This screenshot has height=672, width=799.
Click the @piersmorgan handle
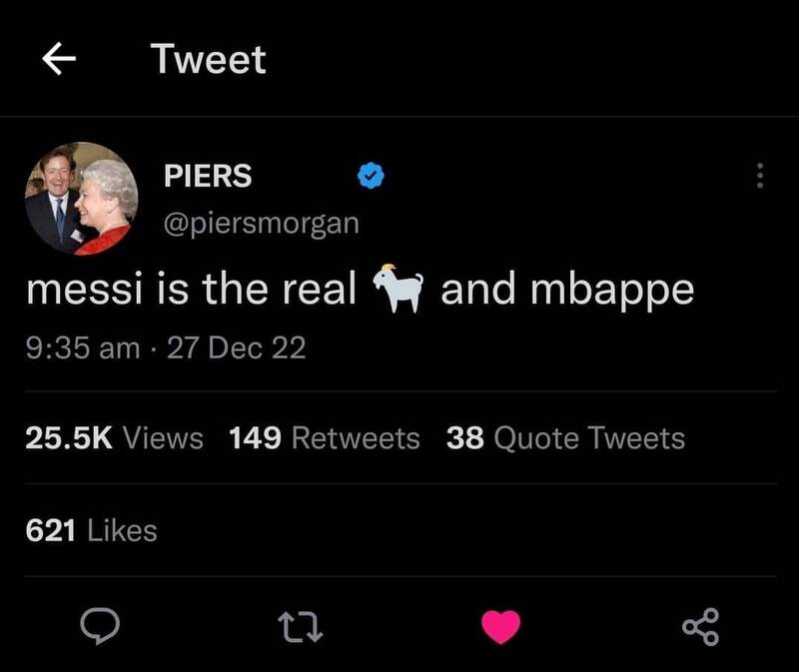click(x=261, y=223)
